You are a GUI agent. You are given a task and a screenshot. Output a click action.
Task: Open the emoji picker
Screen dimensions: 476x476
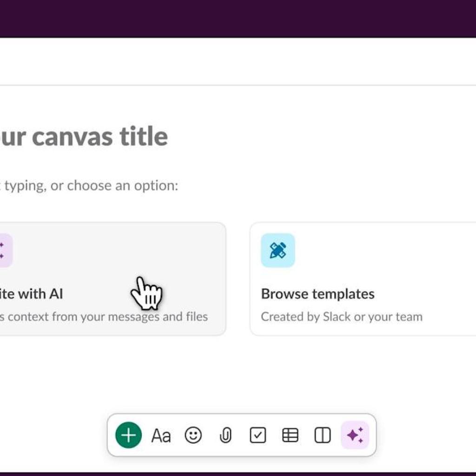(193, 435)
